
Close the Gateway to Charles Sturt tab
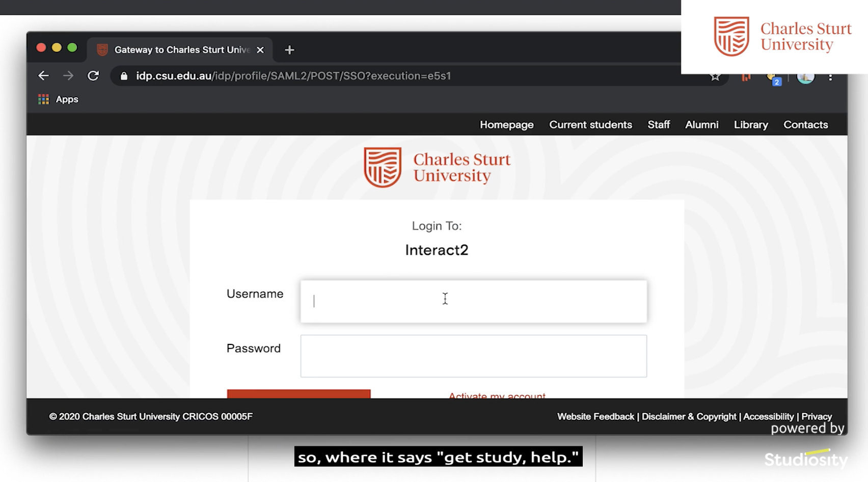[260, 50]
